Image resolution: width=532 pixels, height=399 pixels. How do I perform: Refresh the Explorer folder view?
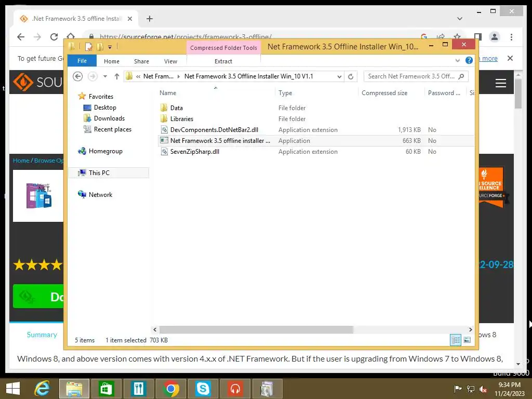point(351,77)
